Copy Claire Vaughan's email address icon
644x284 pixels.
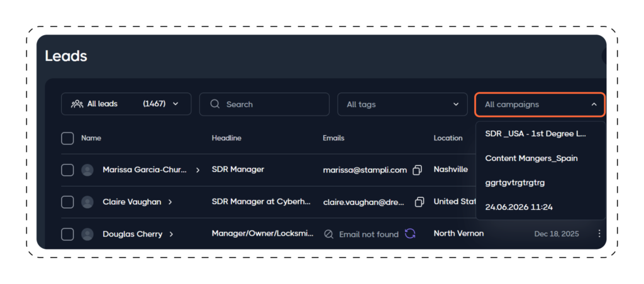pos(419,202)
